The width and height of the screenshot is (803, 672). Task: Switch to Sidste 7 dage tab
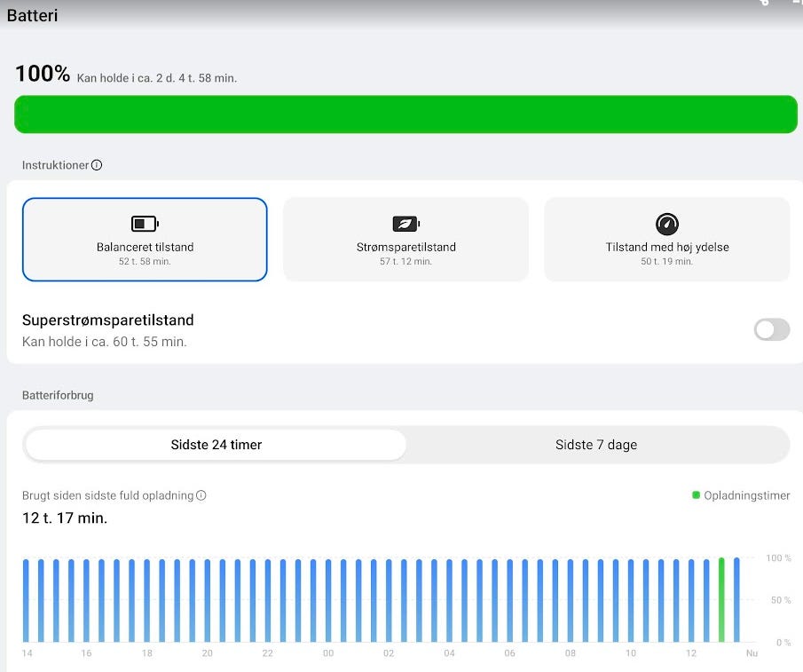(596, 445)
